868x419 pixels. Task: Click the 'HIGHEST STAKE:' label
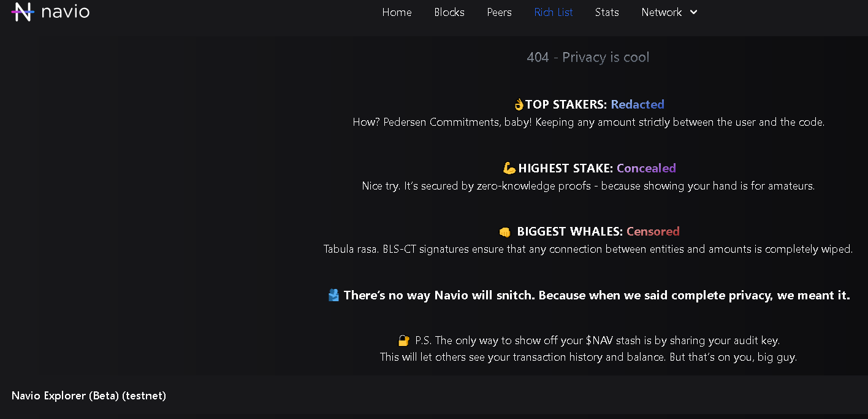tap(566, 168)
